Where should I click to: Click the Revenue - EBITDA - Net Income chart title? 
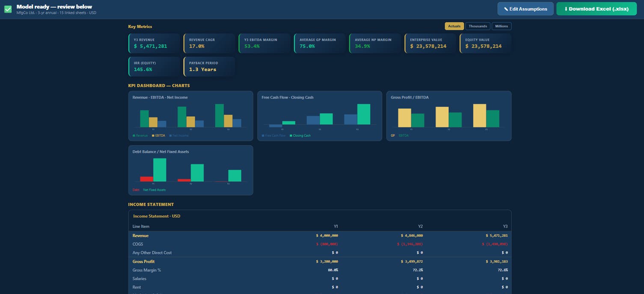160,97
